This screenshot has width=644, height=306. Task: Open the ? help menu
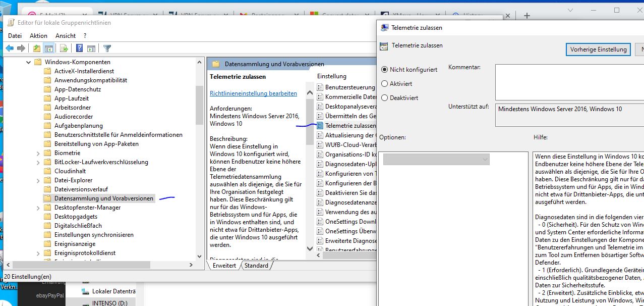click(x=85, y=36)
